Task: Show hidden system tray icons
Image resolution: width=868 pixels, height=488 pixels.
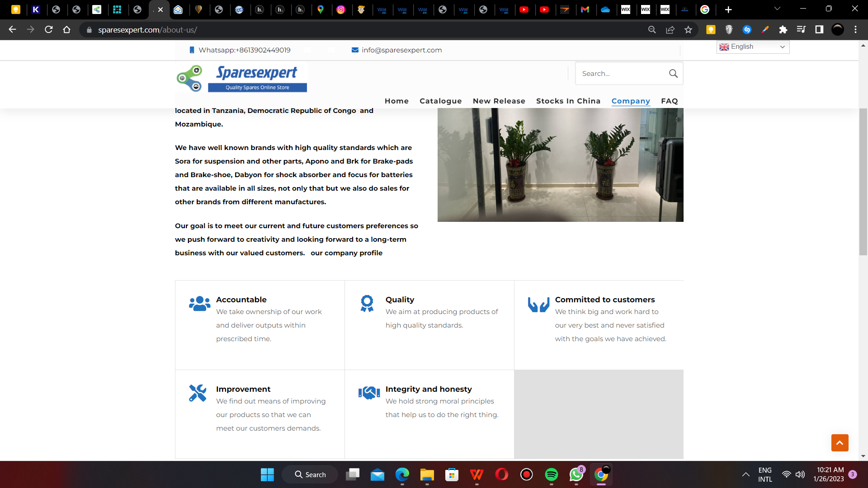Action: pyautogui.click(x=745, y=474)
